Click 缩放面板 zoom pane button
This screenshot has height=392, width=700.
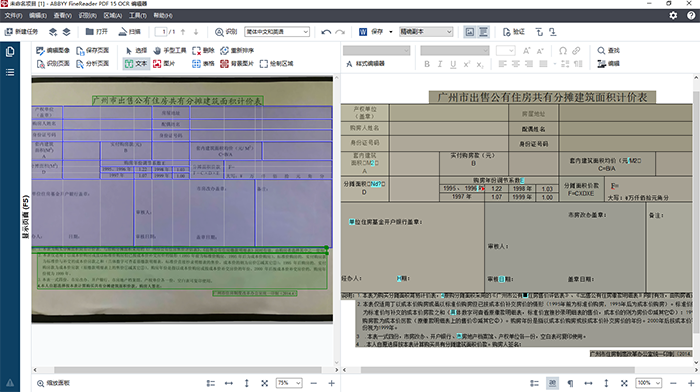click(x=53, y=383)
